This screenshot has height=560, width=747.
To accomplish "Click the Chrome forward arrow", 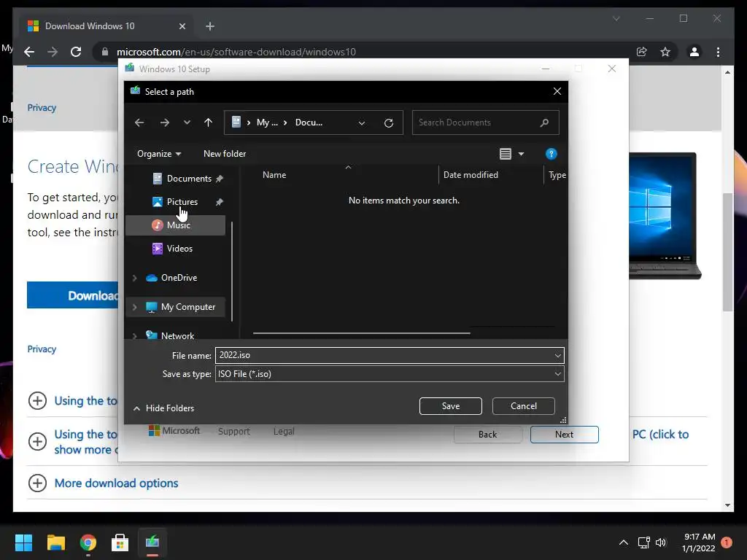I will point(53,52).
